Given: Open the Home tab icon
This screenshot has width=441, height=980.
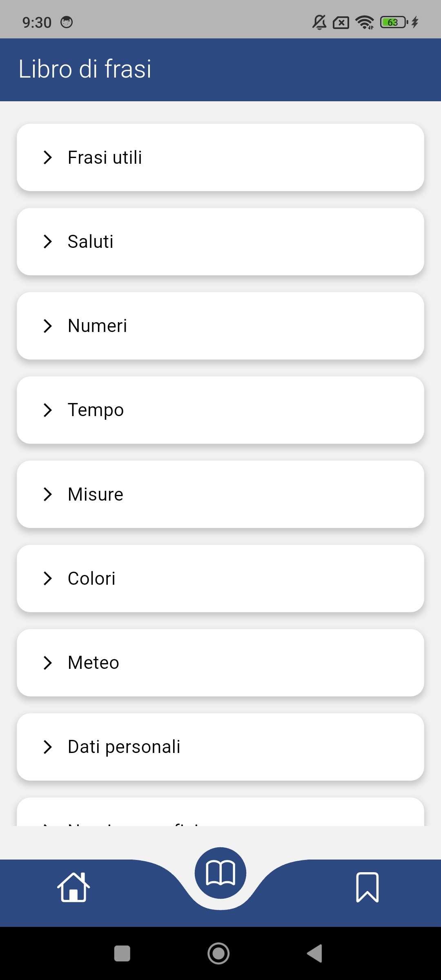Looking at the screenshot, I should [73, 887].
